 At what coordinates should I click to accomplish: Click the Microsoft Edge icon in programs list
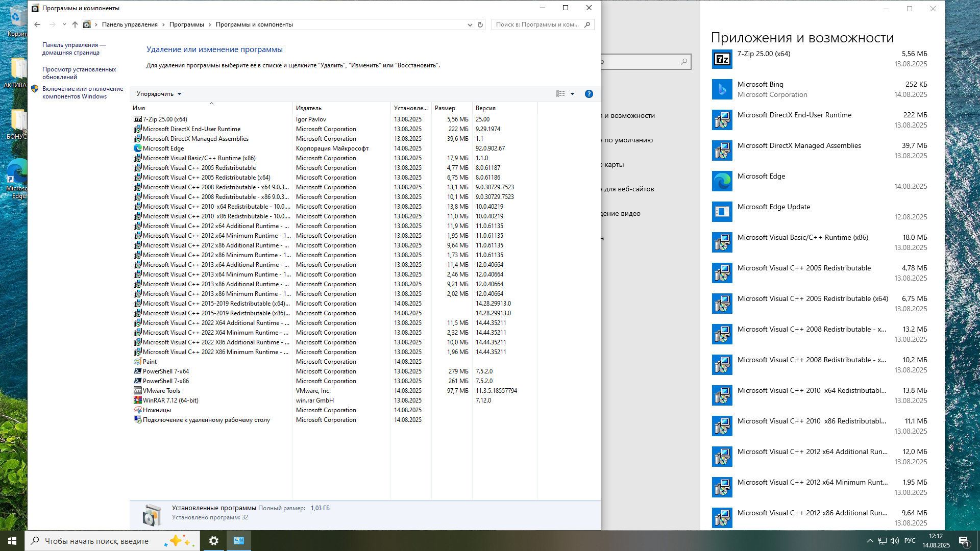(138, 148)
